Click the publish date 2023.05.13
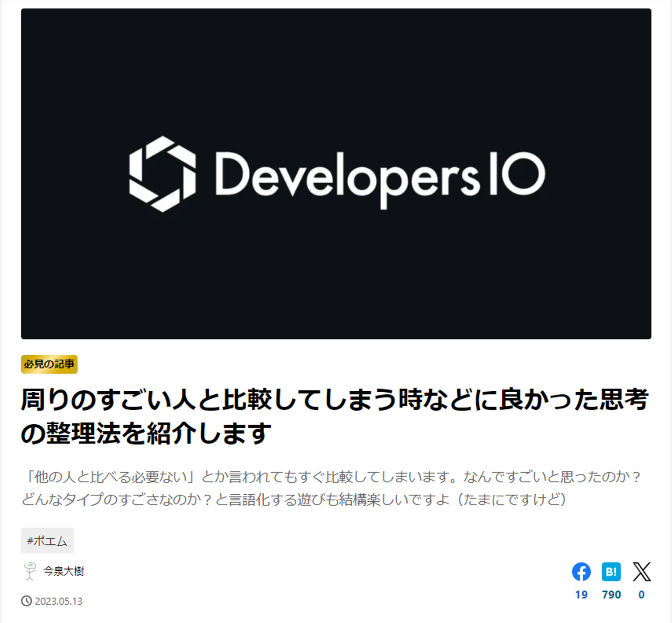 click(58, 602)
